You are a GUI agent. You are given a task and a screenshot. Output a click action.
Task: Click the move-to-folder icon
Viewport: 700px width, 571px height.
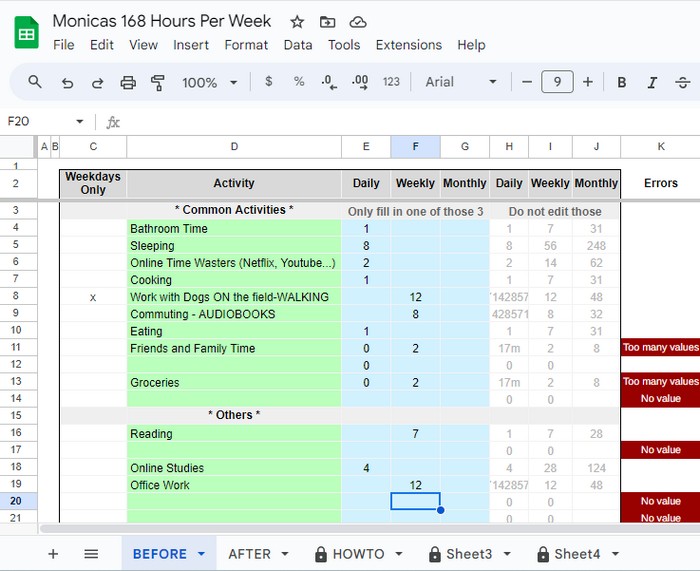coord(327,22)
